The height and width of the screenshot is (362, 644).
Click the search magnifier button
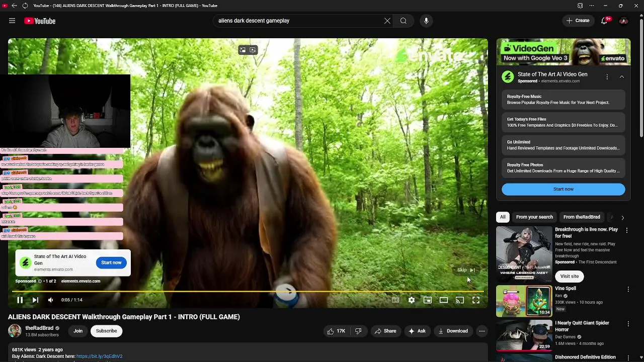tap(404, 21)
